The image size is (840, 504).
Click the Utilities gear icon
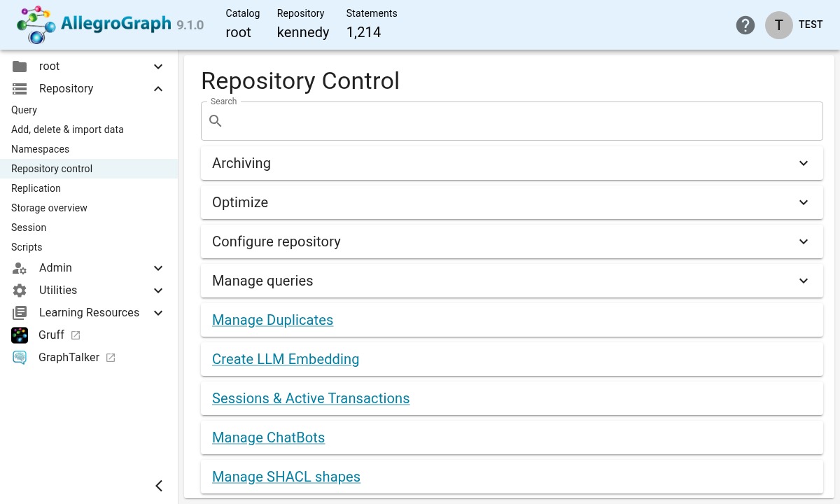[20, 290]
